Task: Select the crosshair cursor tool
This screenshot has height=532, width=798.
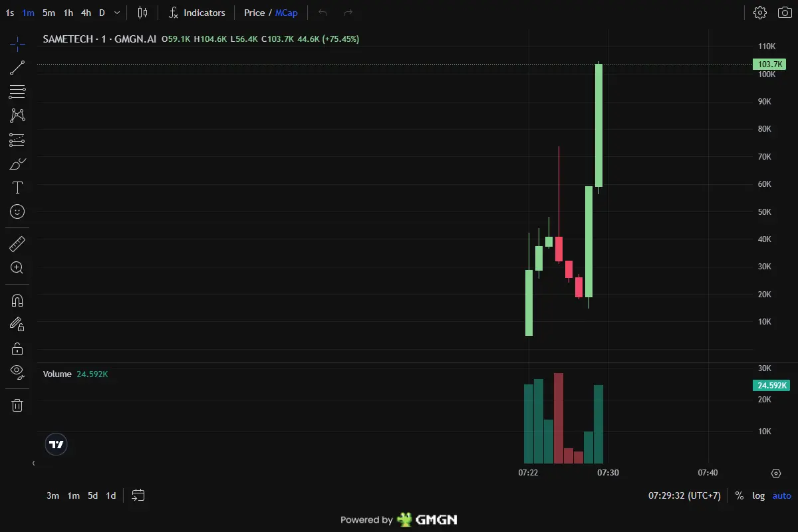Action: 17,45
